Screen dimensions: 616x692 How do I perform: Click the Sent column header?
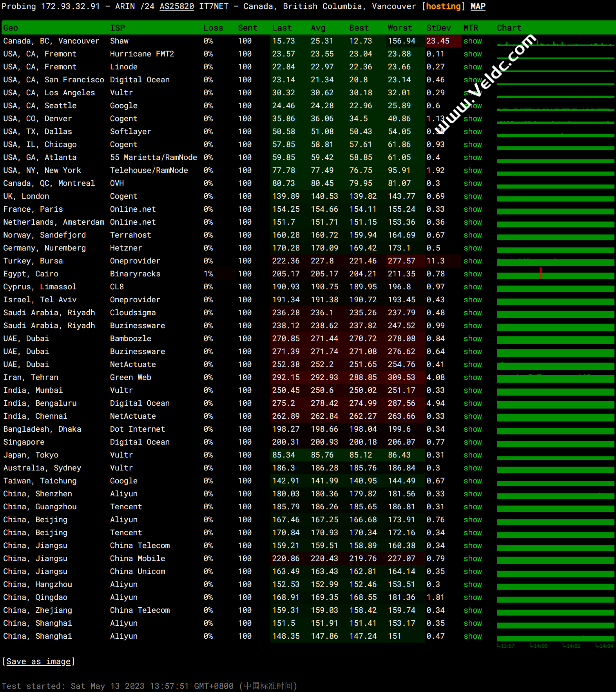click(x=247, y=28)
